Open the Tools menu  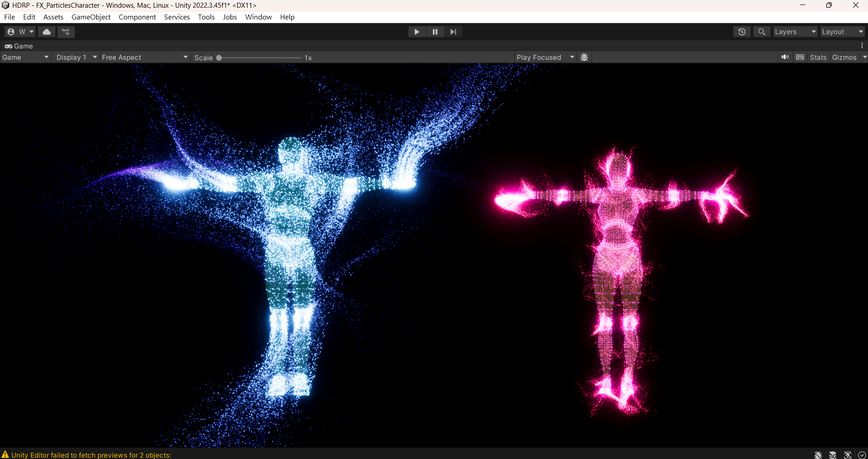point(206,17)
